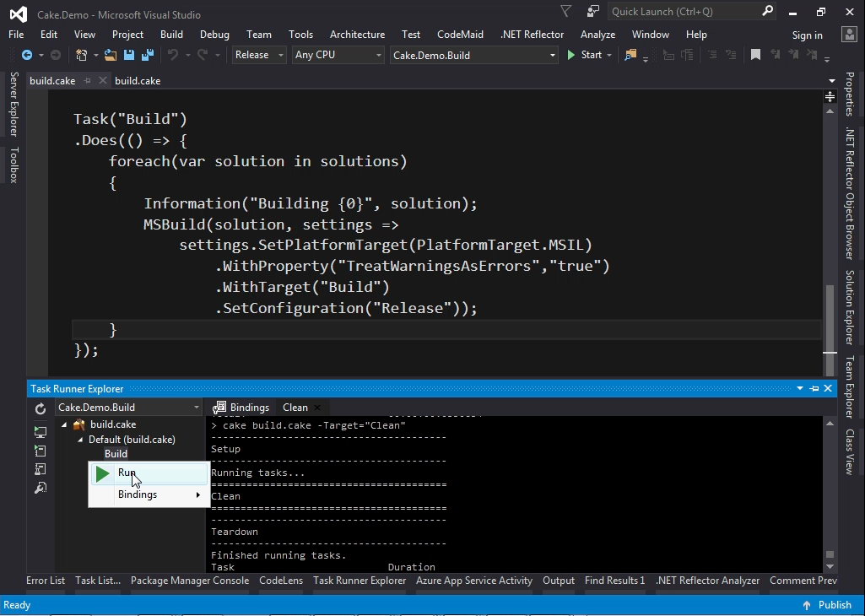The height and width of the screenshot is (616, 865).
Task: Open the Architecture menu
Action: [x=357, y=35]
